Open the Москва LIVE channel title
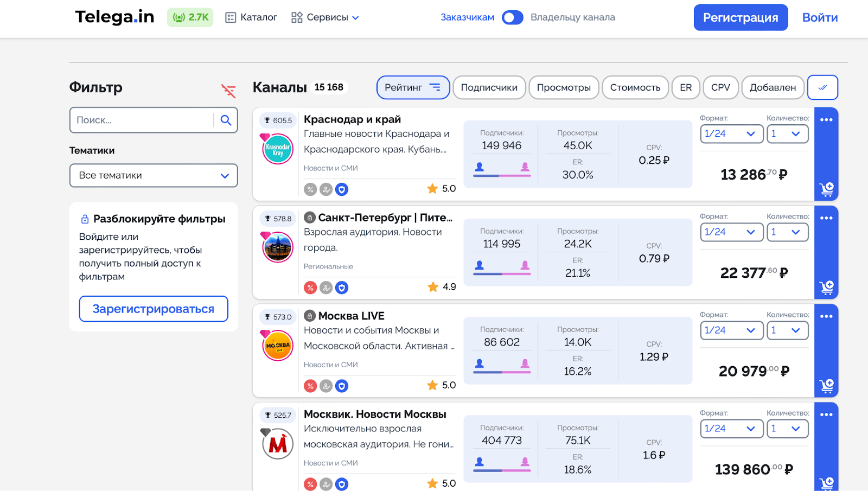 click(351, 316)
